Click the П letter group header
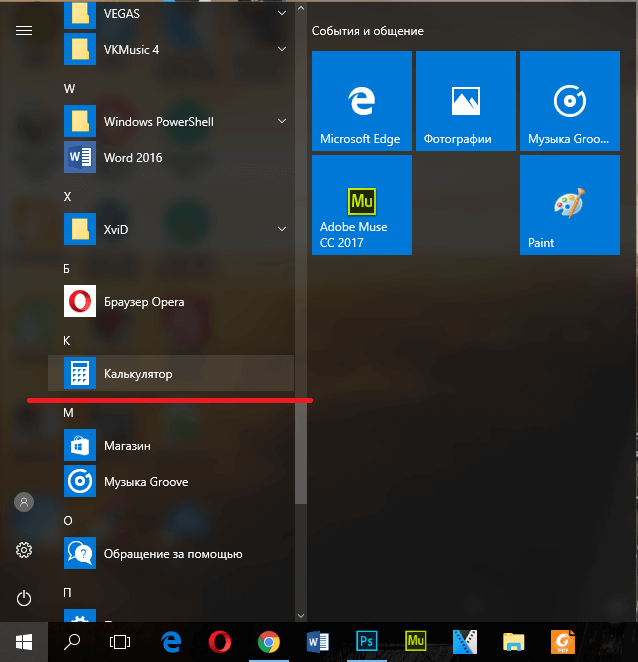 [x=67, y=593]
